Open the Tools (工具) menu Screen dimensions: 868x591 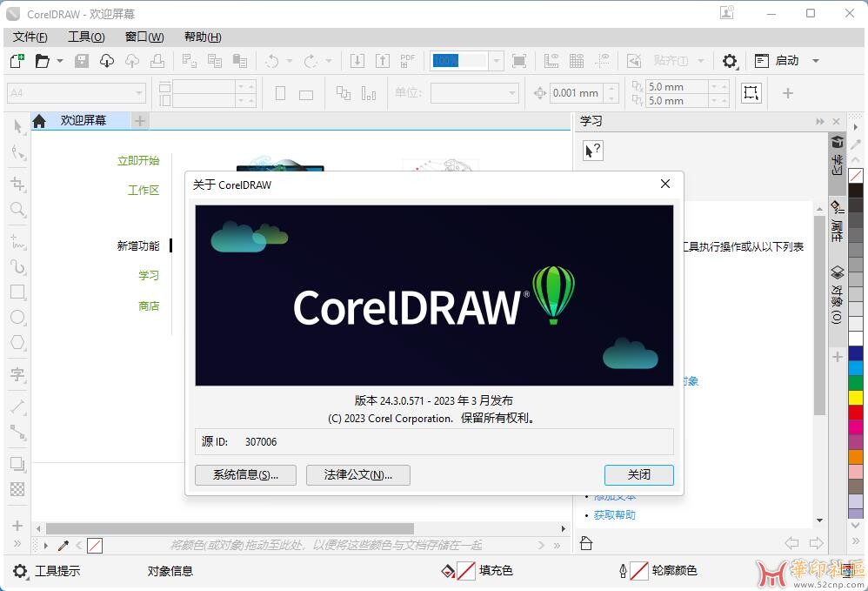point(86,37)
